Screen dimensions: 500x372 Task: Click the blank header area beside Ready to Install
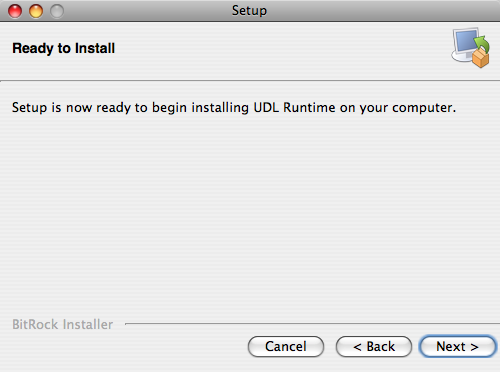click(283, 48)
